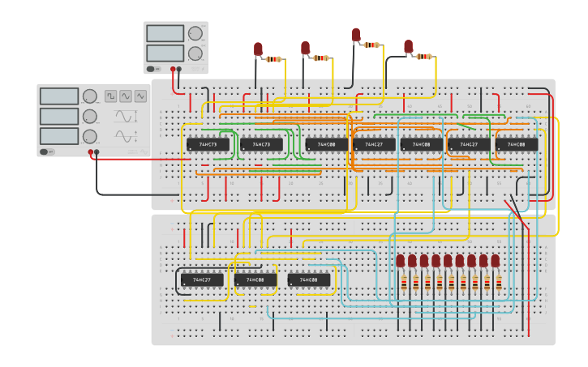Select second 74HC73 chip on upper breadboard
588x367 pixels.
(x=261, y=144)
